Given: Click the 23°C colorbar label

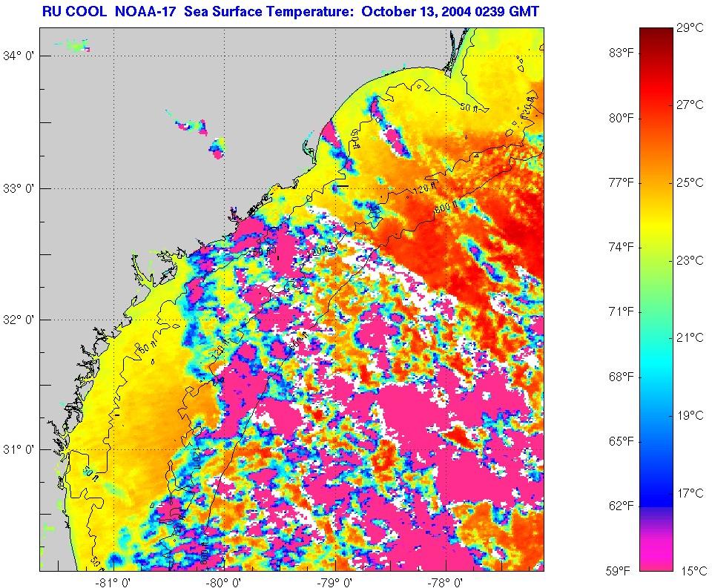Looking at the screenshot, I should click(x=690, y=260).
